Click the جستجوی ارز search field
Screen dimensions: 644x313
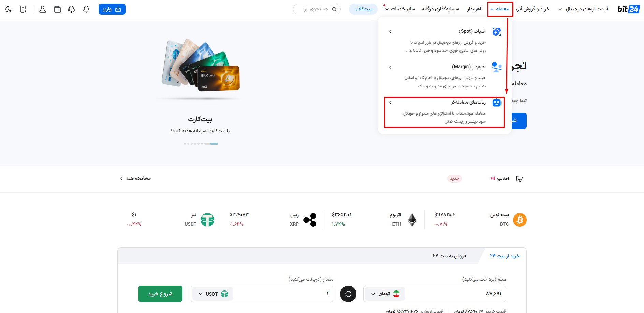tap(317, 9)
